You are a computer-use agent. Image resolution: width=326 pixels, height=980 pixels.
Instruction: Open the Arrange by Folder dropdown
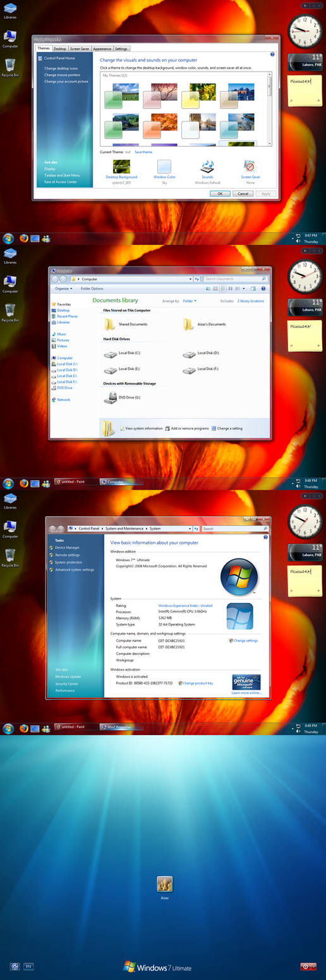[x=190, y=301]
